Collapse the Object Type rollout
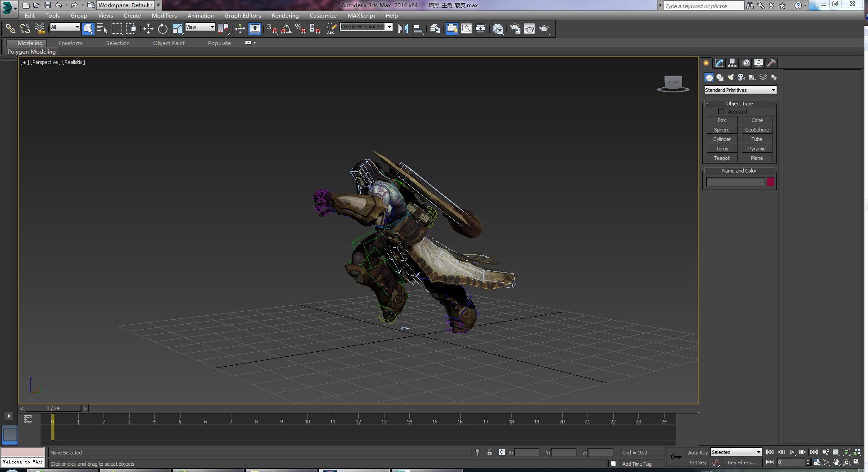The image size is (868, 472). tap(739, 104)
